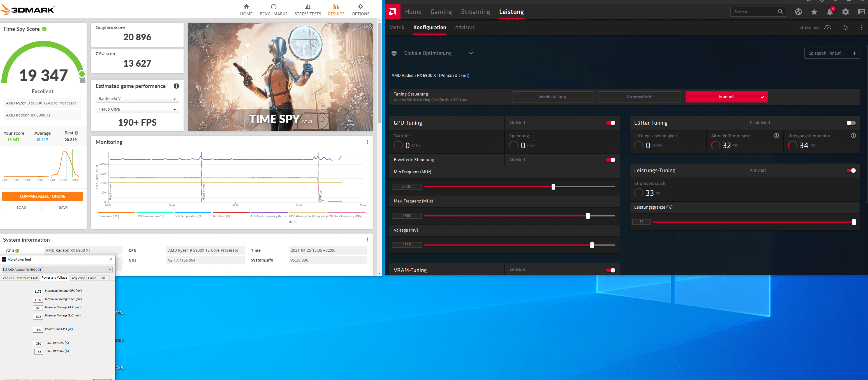Screen dimensions: 868x380
Task: Switch to Advisors sub-tab
Action: pos(465,28)
